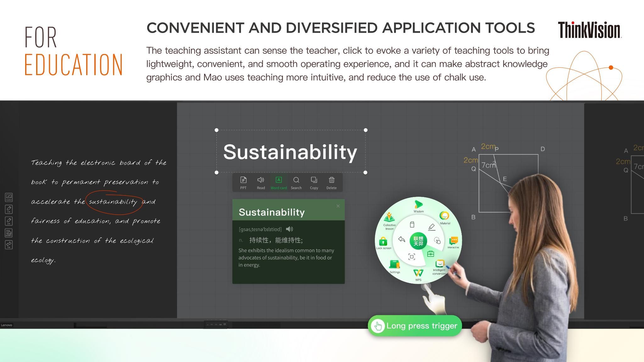This screenshot has width=644, height=362.
Task: Click Search in the text toolbar
Action: pyautogui.click(x=296, y=183)
